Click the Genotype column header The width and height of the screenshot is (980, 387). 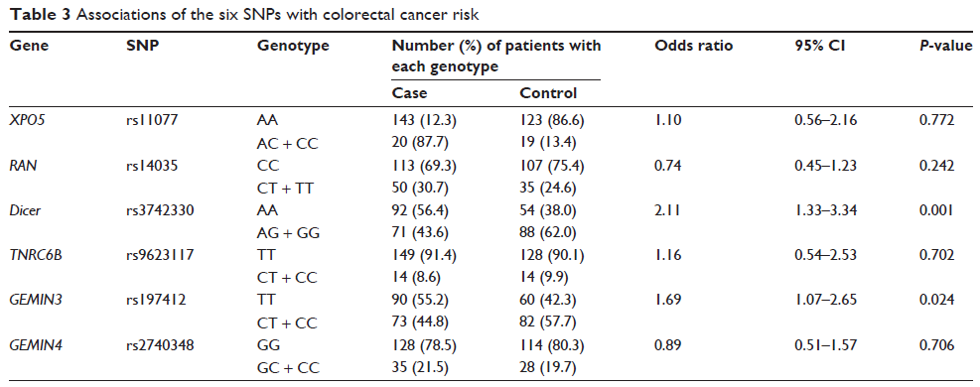tap(293, 47)
